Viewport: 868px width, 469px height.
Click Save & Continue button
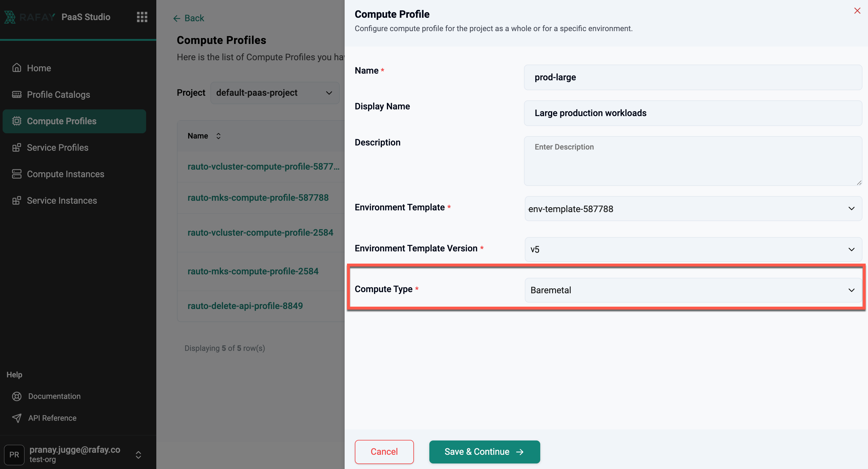484,452
